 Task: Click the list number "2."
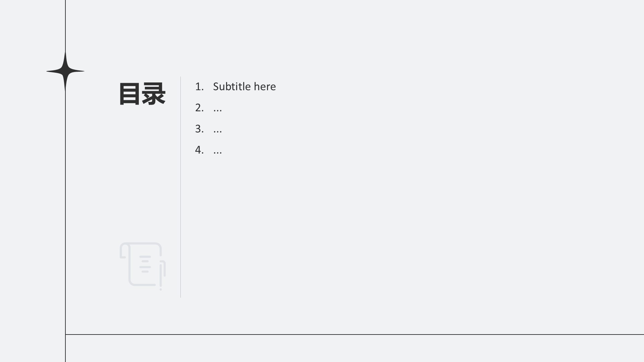tap(199, 108)
